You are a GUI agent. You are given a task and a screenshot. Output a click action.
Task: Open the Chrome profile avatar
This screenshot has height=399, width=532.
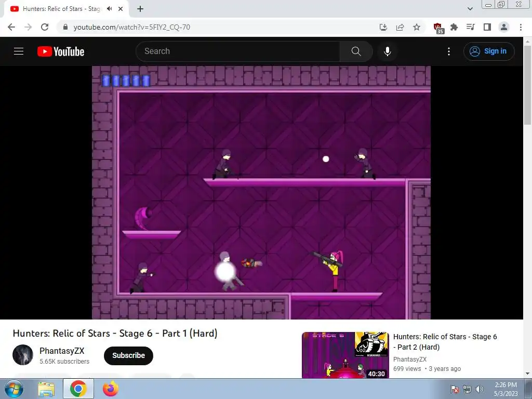[504, 27]
